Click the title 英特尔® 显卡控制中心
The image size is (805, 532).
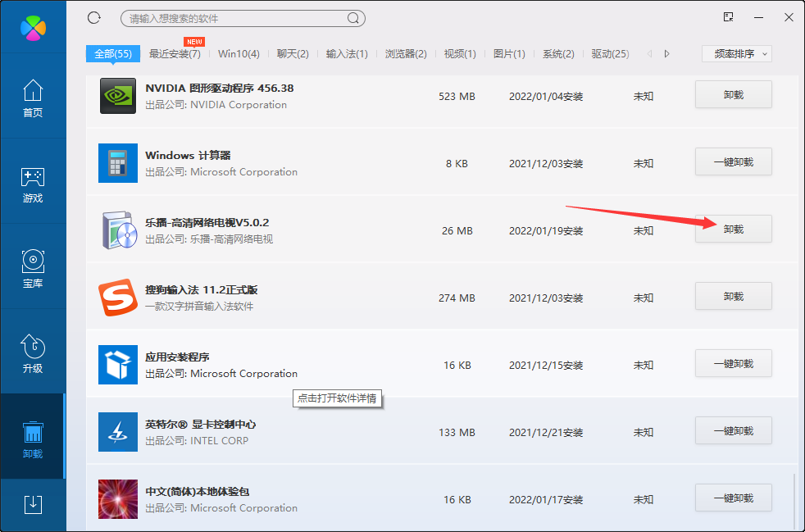click(200, 425)
